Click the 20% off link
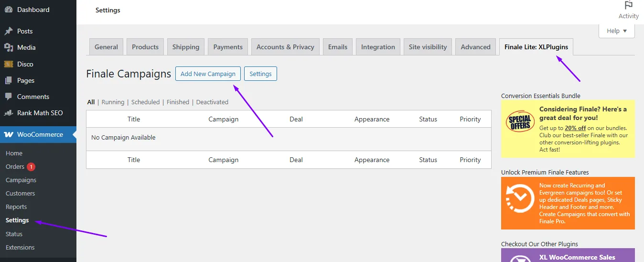Image resolution: width=644 pixels, height=262 pixels. [575, 128]
